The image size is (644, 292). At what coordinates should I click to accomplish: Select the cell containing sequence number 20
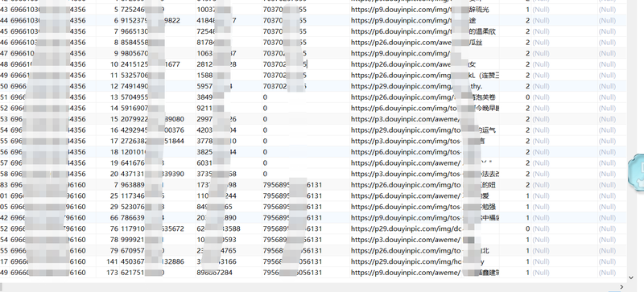point(103,174)
